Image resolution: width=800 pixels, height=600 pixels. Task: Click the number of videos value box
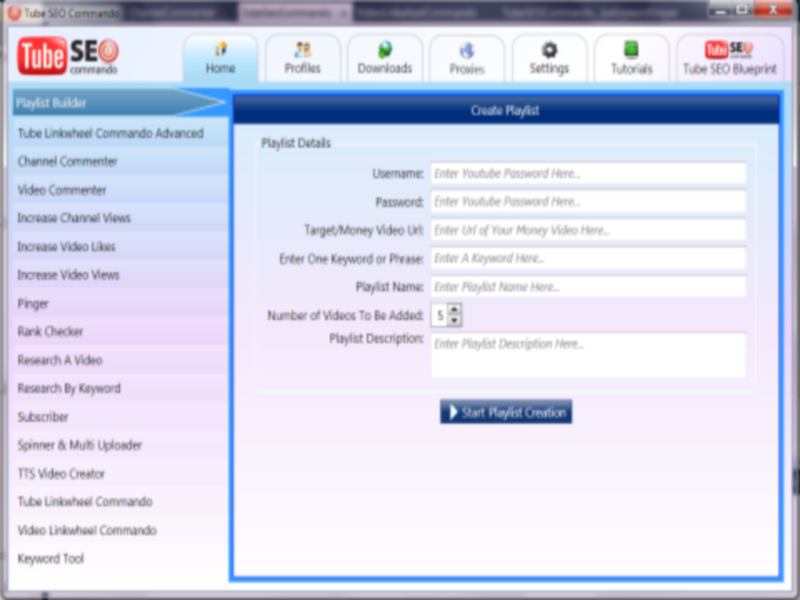440,315
